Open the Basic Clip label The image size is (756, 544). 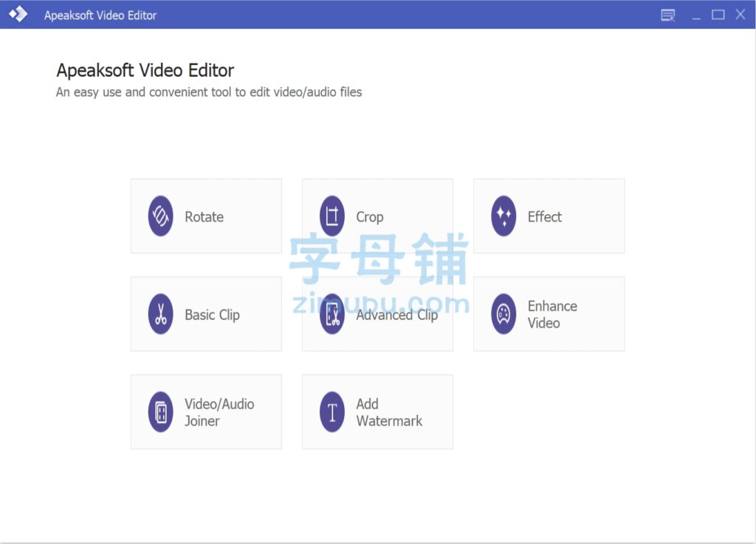(x=212, y=314)
